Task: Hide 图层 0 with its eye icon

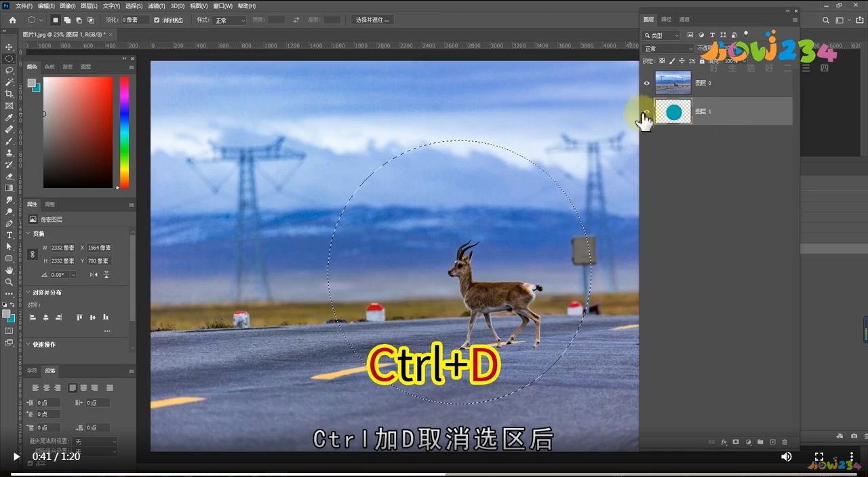Action: point(646,83)
